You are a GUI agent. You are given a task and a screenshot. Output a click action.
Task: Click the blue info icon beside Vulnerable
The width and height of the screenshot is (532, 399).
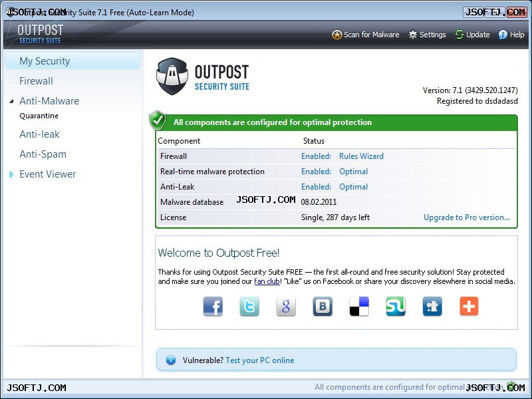(171, 360)
